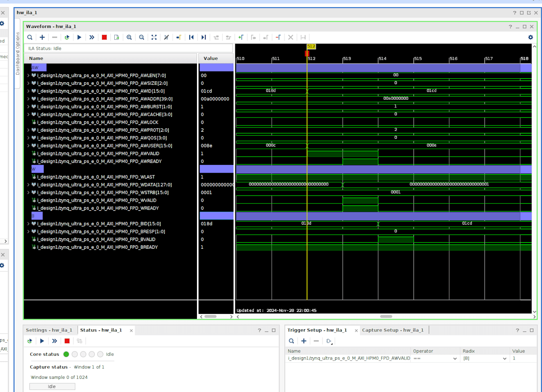The image size is (542, 392).
Task: Click the yellow cursor marker at 512
Action: click(311, 46)
